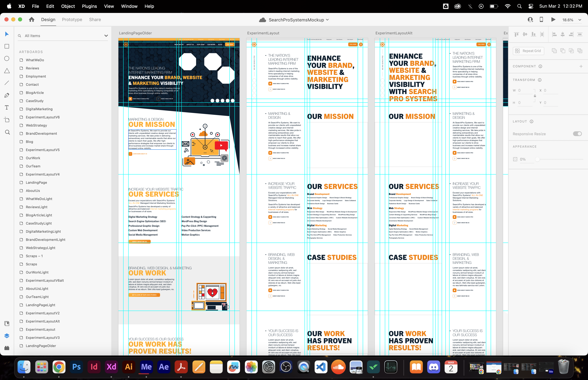Select the Rectangle tool
The height and width of the screenshot is (380, 588).
click(x=7, y=46)
